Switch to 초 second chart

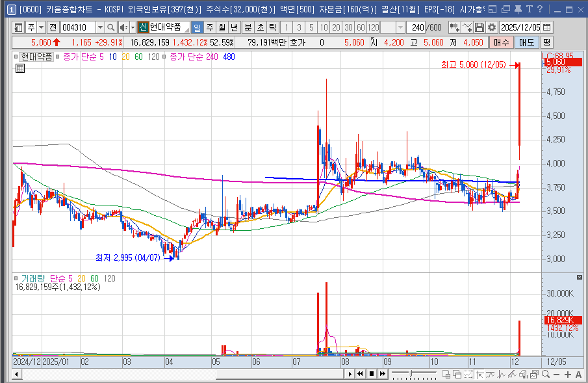261,27
